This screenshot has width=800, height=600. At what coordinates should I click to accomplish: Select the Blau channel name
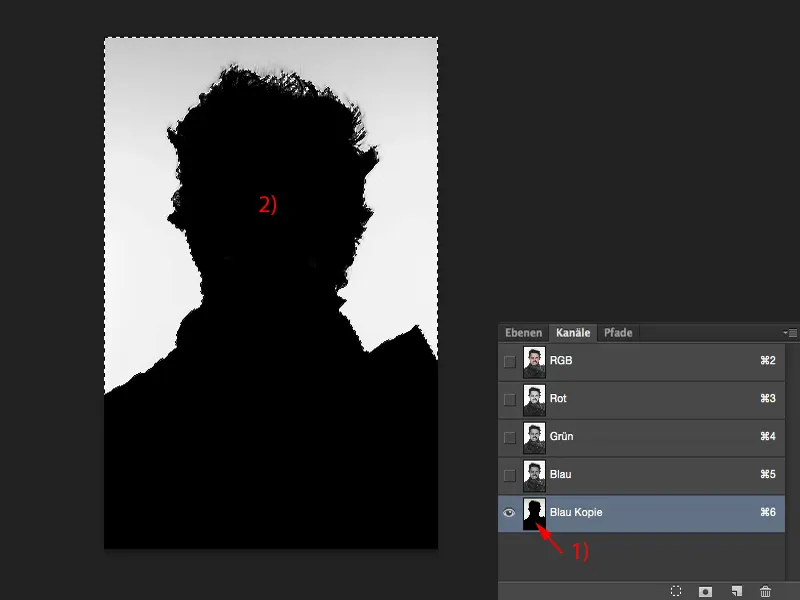tap(560, 474)
